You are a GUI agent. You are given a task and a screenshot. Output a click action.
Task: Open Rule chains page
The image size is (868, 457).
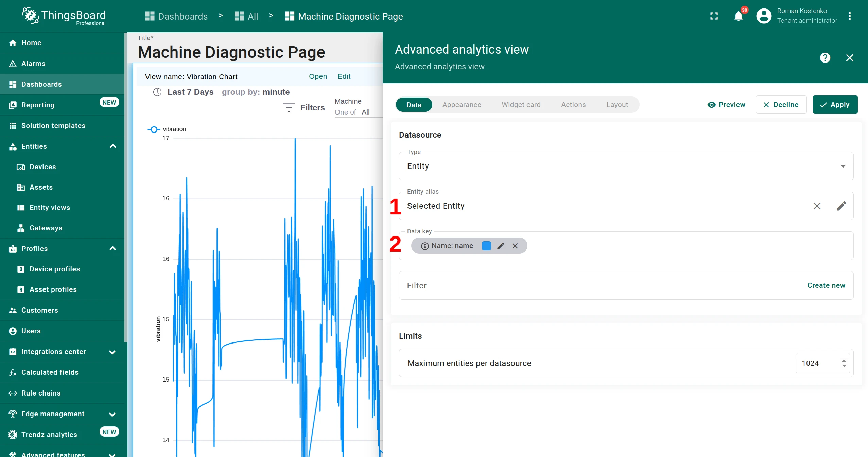pos(62,393)
